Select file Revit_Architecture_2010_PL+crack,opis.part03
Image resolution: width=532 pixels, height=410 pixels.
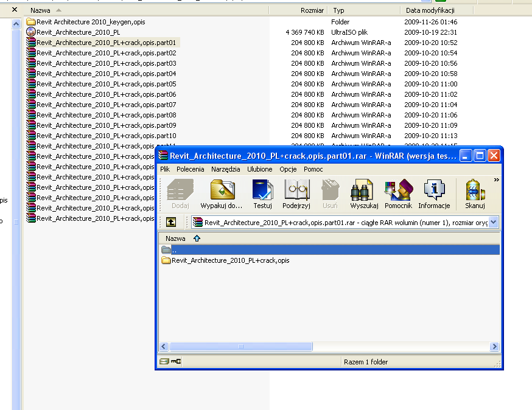tap(106, 63)
